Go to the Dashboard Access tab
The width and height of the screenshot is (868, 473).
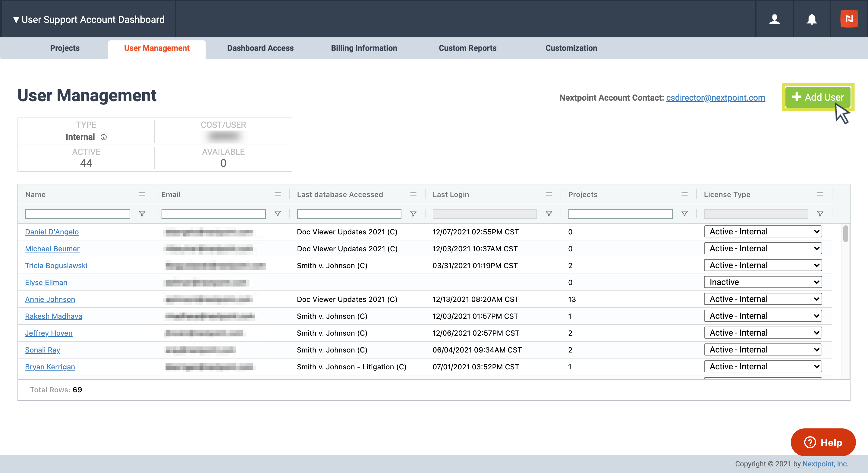pyautogui.click(x=260, y=48)
